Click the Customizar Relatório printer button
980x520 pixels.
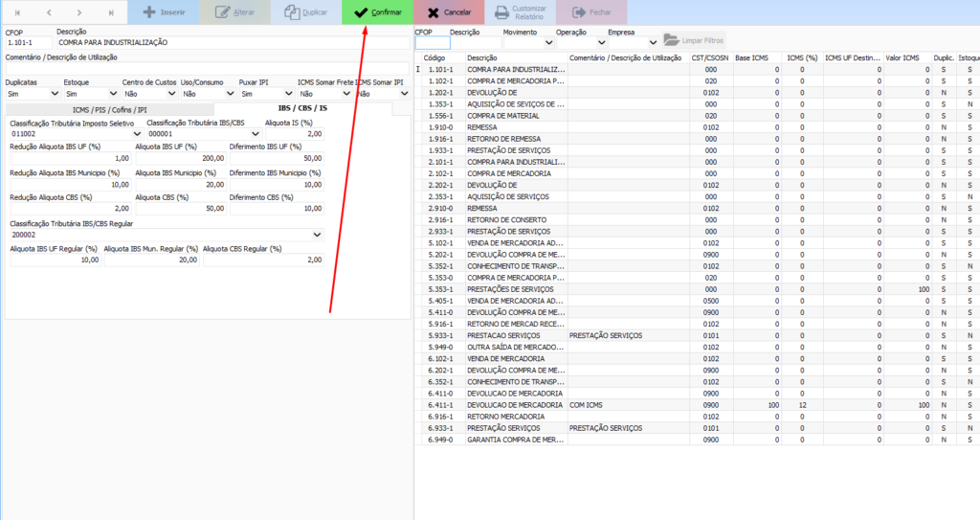[x=522, y=12]
